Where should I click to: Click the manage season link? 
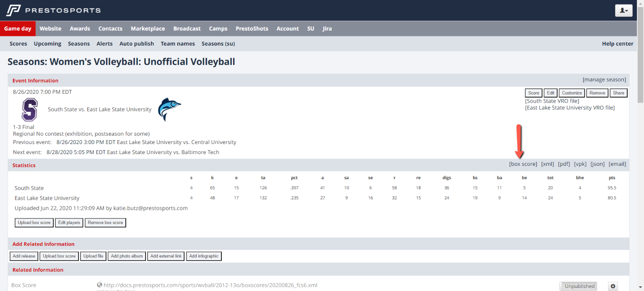[x=604, y=80]
